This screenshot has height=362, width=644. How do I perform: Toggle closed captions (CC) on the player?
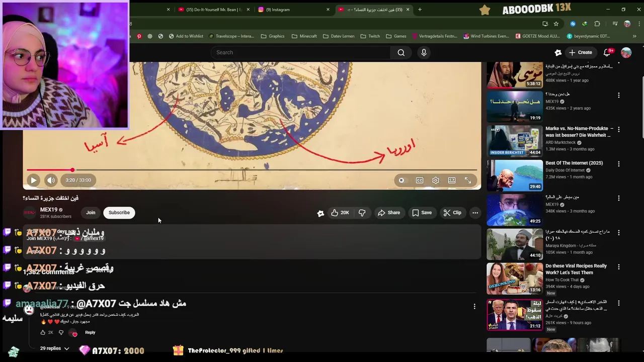[x=419, y=180]
